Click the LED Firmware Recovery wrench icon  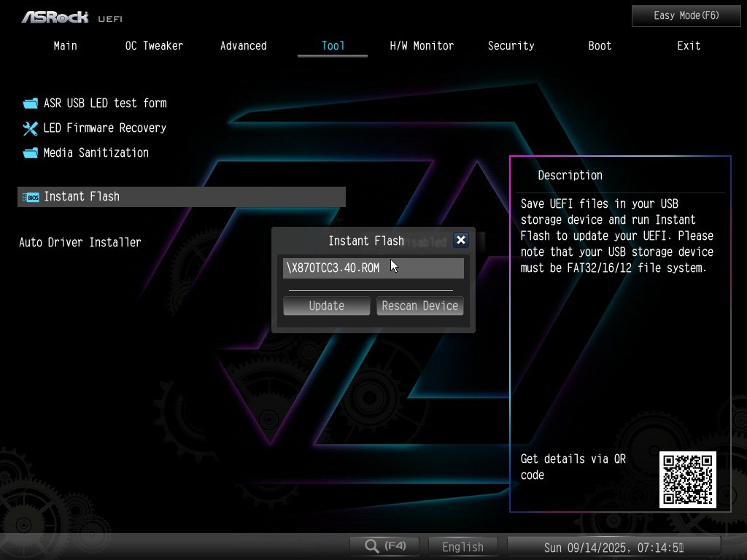(x=30, y=128)
